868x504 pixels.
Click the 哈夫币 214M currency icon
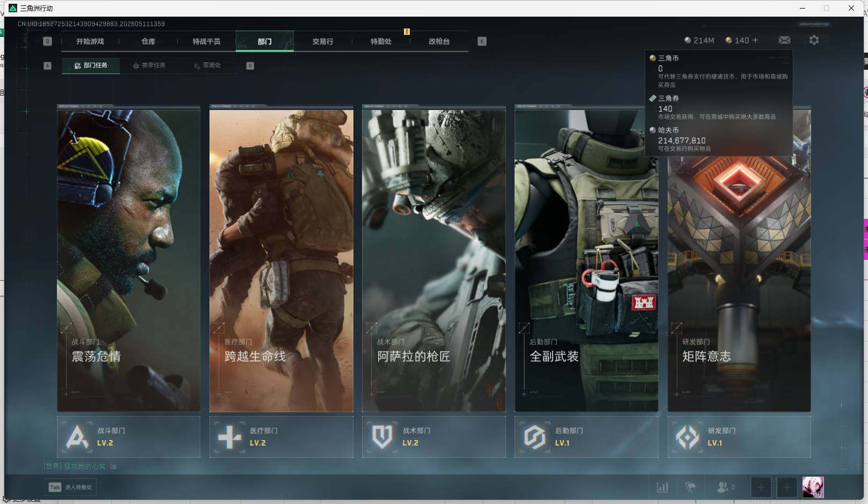pyautogui.click(x=688, y=40)
